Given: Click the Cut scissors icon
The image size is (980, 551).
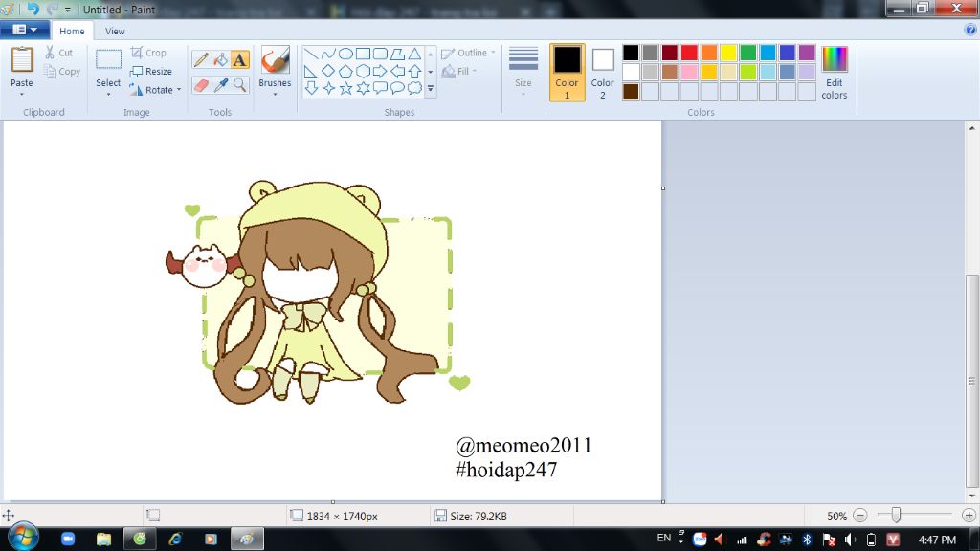Looking at the screenshot, I should (50, 53).
